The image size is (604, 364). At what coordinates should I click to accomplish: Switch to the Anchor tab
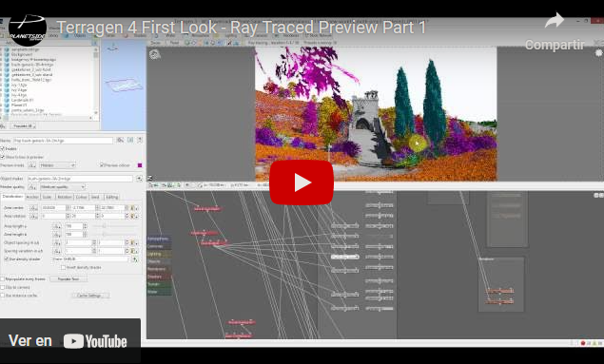click(32, 197)
